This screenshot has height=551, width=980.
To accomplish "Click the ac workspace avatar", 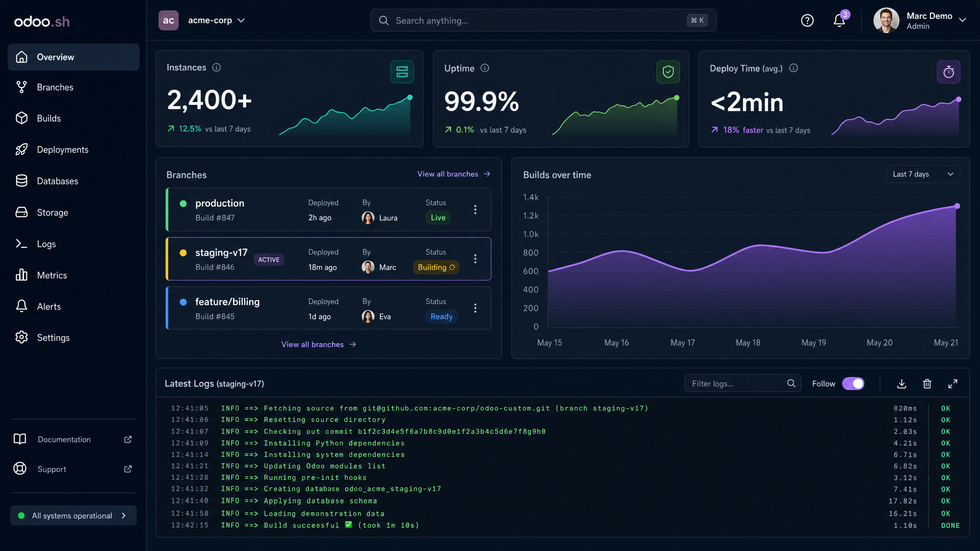I will (168, 20).
